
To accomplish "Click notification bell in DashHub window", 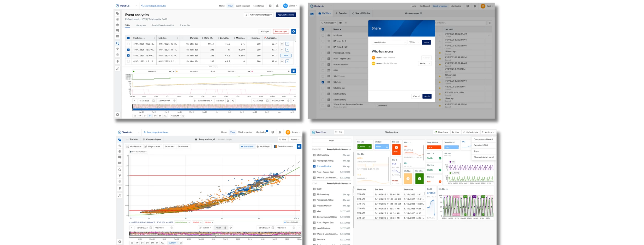I will click(475, 6).
